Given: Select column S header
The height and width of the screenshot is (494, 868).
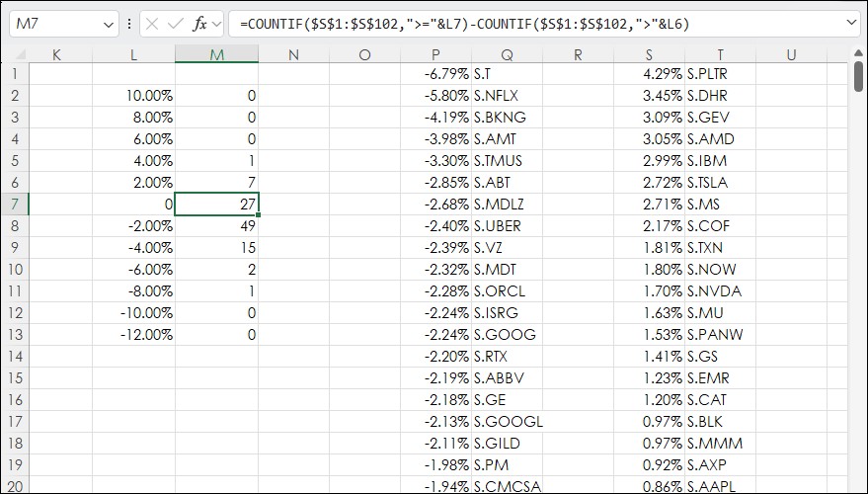Looking at the screenshot, I should point(649,54).
